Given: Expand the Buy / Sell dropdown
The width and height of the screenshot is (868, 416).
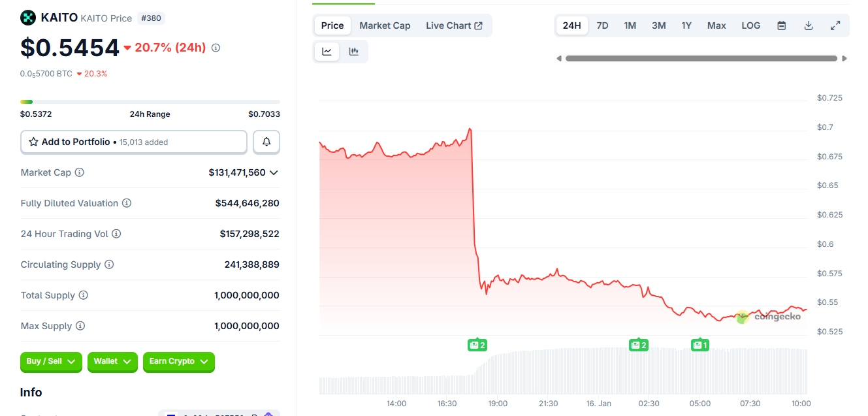Looking at the screenshot, I should (x=51, y=362).
